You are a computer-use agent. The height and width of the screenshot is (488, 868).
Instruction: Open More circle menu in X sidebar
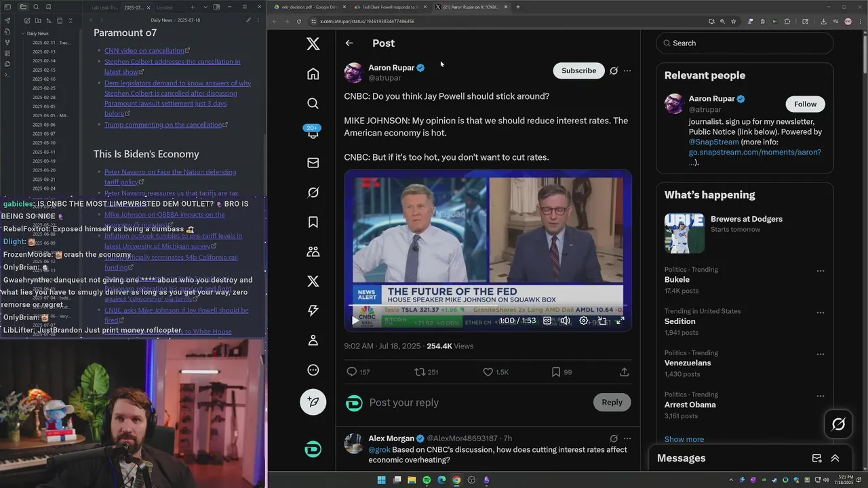tap(313, 370)
